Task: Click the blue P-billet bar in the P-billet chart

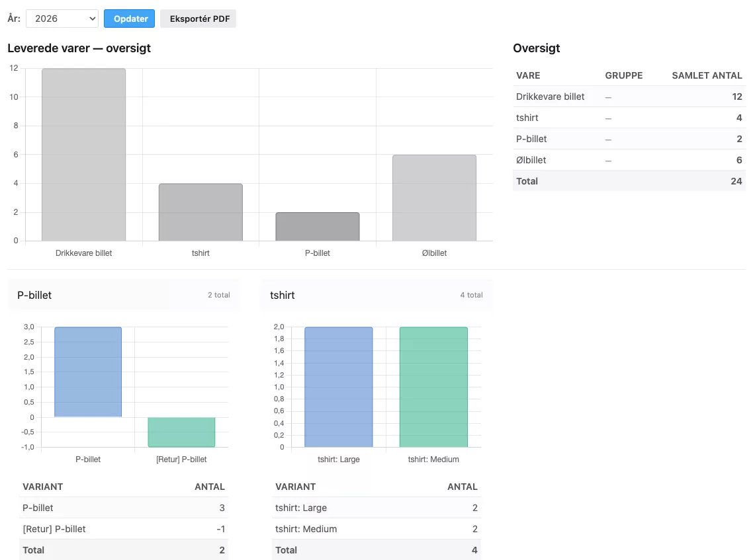Action: [x=88, y=372]
